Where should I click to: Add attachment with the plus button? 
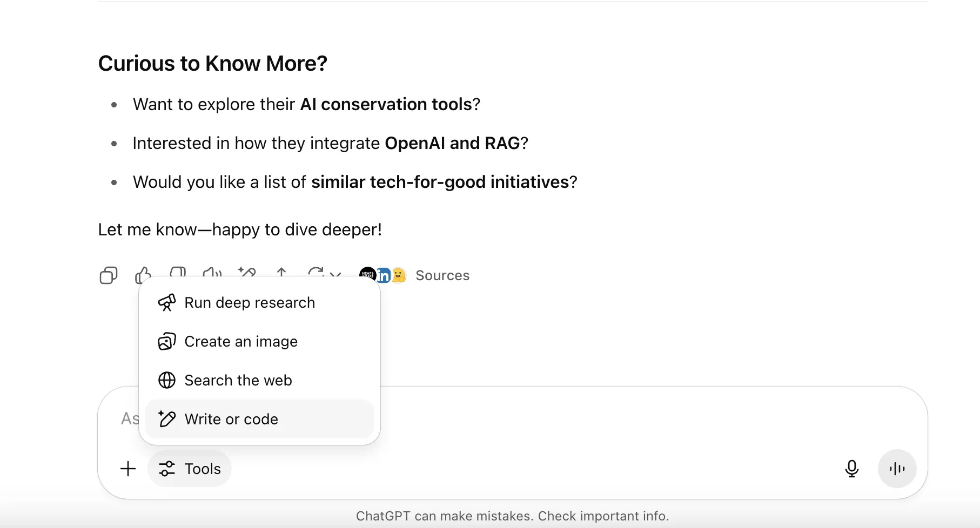(128, 469)
